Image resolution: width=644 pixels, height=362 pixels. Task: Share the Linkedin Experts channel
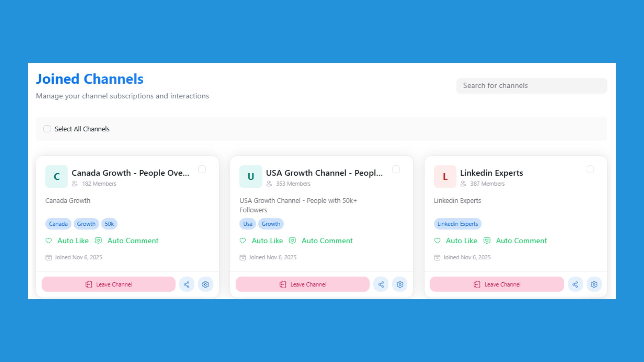point(575,284)
